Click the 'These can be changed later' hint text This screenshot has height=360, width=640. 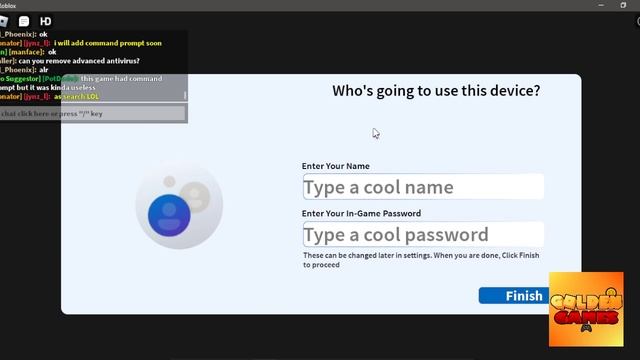click(x=421, y=260)
